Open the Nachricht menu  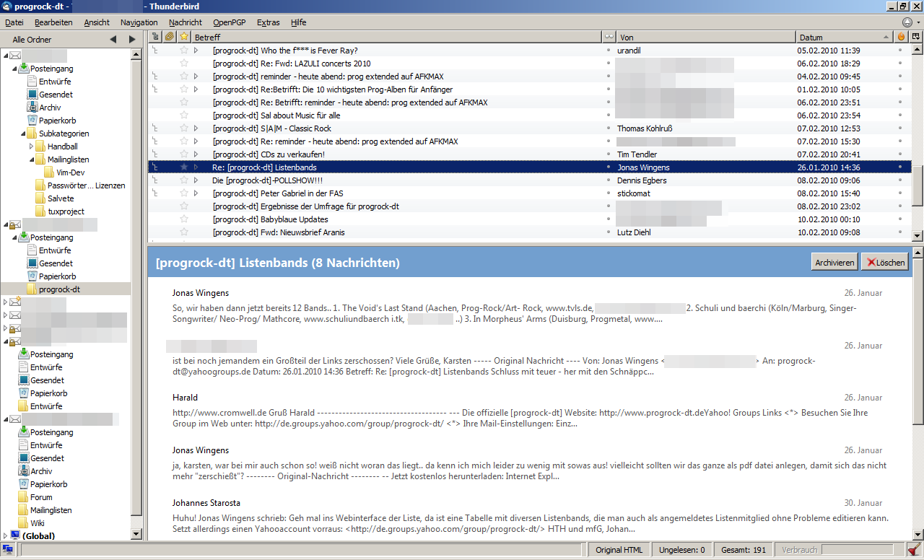coord(186,22)
